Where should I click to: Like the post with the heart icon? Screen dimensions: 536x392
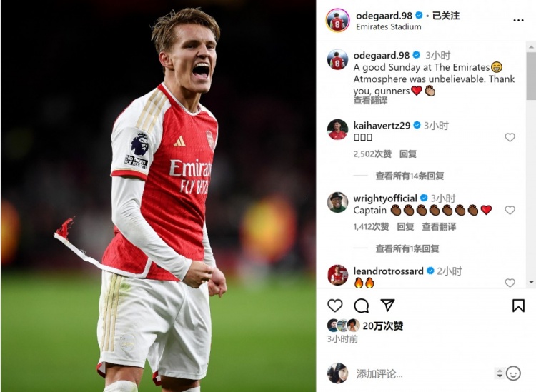pyautogui.click(x=334, y=306)
